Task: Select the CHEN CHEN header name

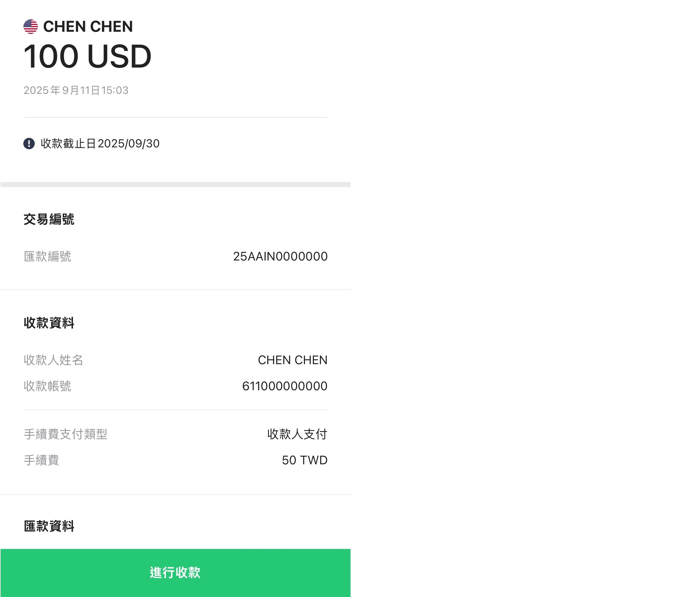Action: click(x=88, y=26)
